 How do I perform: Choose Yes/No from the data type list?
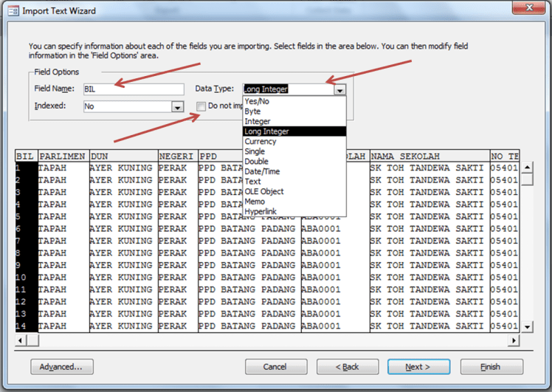pyautogui.click(x=294, y=101)
